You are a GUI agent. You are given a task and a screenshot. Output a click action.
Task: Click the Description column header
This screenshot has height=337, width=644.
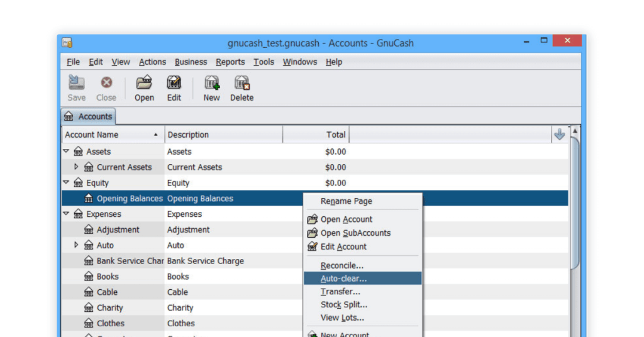pyautogui.click(x=223, y=135)
